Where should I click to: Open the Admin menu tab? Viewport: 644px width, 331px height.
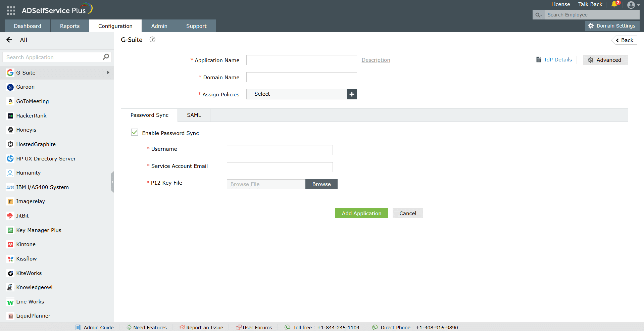159,26
